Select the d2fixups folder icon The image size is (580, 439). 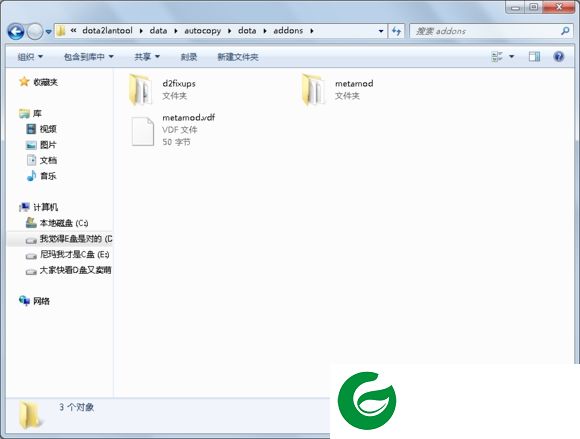point(141,90)
